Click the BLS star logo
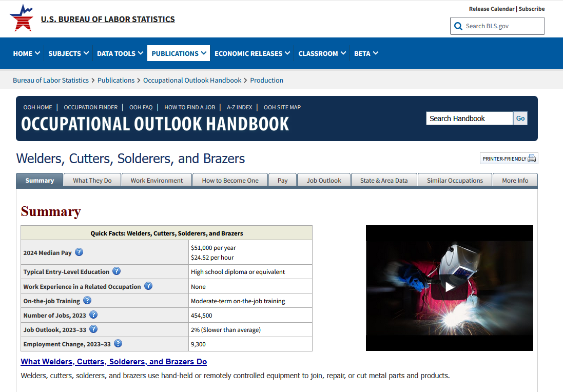The image size is (563, 392). click(x=22, y=18)
